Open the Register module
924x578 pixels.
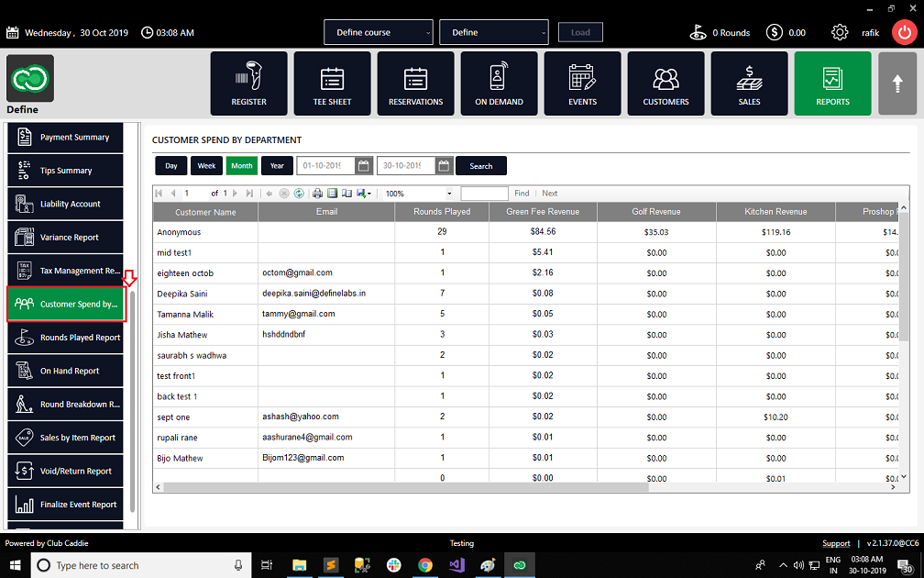pos(248,83)
